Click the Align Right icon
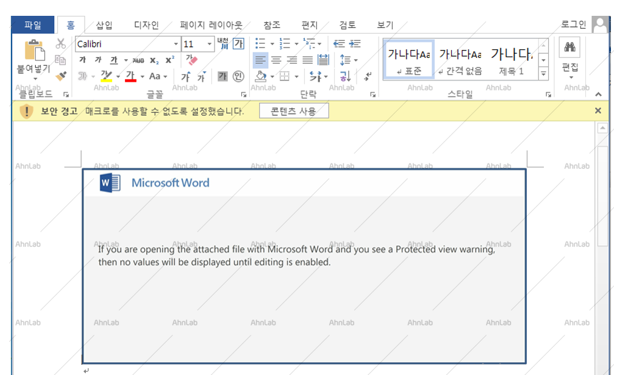The height and width of the screenshot is (386, 622). pos(292,60)
